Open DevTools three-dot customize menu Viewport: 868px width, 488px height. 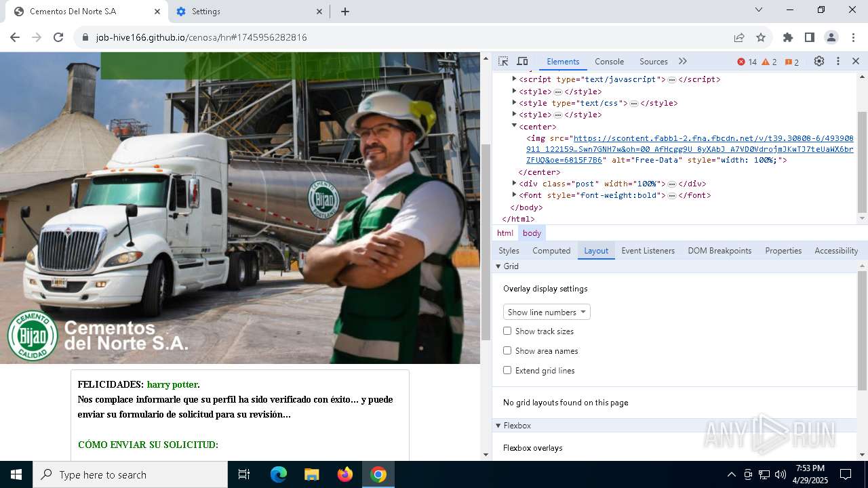coord(838,61)
